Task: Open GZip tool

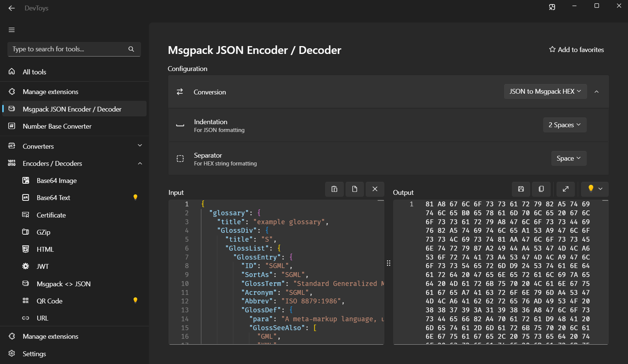Action: [x=74, y=232]
